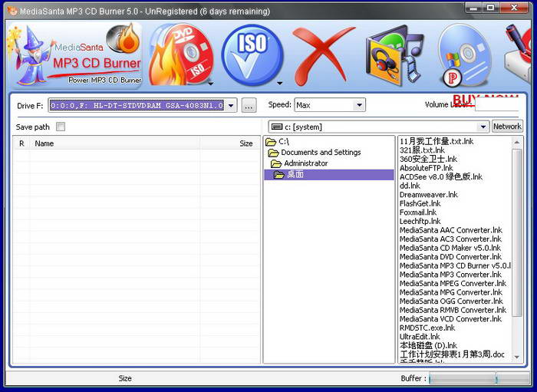This screenshot has height=392, width=537.
Task: Select RMDSTC.exe.lnk file
Action: [427, 328]
